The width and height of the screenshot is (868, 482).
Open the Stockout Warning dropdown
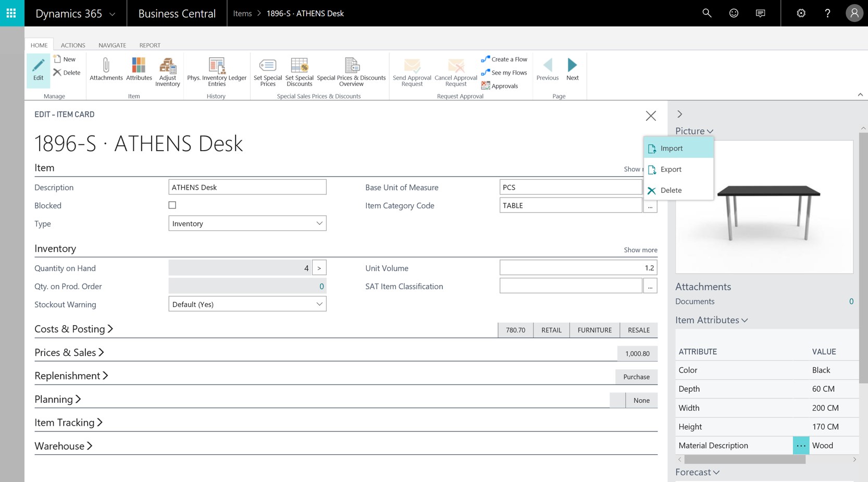pyautogui.click(x=247, y=304)
